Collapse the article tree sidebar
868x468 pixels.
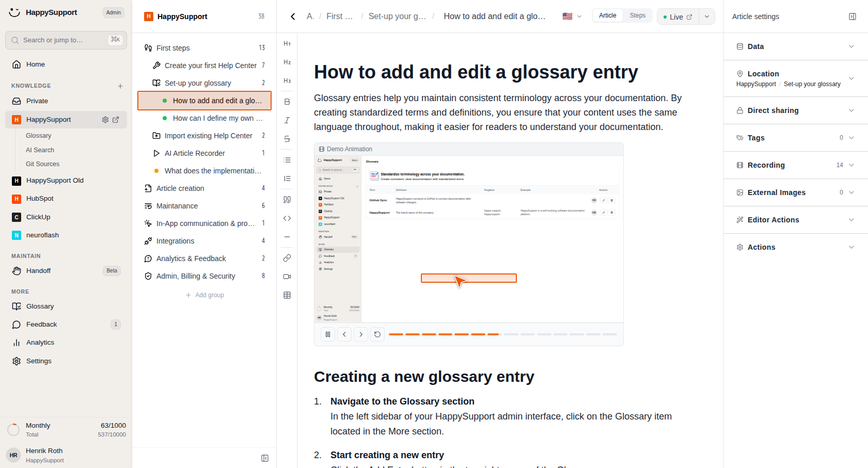pyautogui.click(x=265, y=458)
